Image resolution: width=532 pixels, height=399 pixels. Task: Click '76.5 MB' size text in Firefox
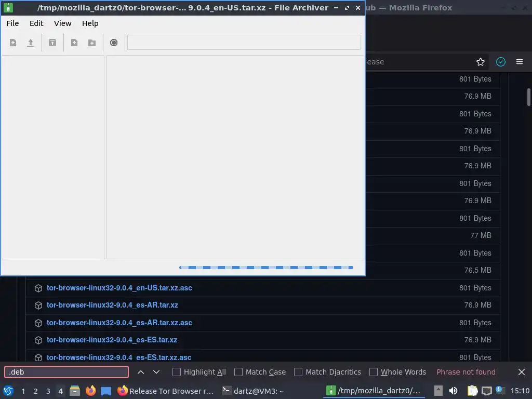tap(478, 270)
